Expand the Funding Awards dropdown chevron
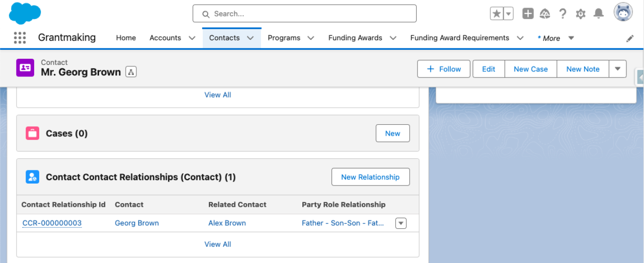This screenshot has width=644, height=263. tap(393, 38)
